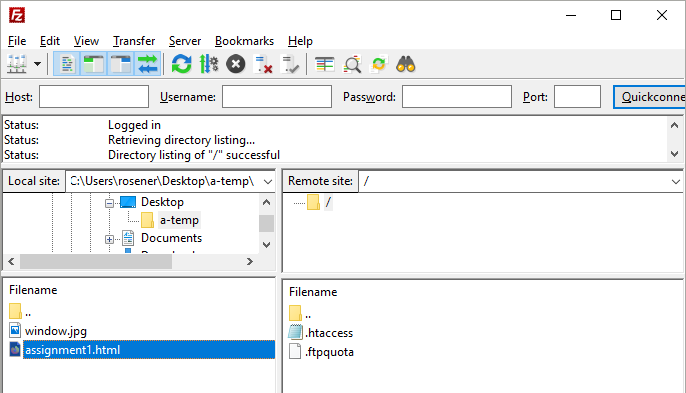The height and width of the screenshot is (393, 686).
Task: Click the Username input field
Action: pyautogui.click(x=277, y=97)
